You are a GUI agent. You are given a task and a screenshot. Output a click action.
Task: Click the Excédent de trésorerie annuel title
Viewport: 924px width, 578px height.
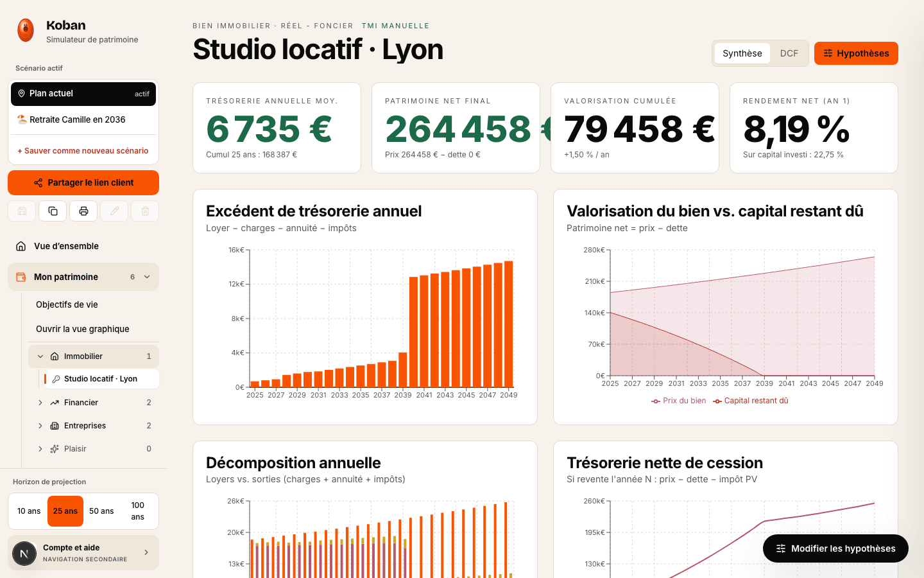(x=314, y=211)
